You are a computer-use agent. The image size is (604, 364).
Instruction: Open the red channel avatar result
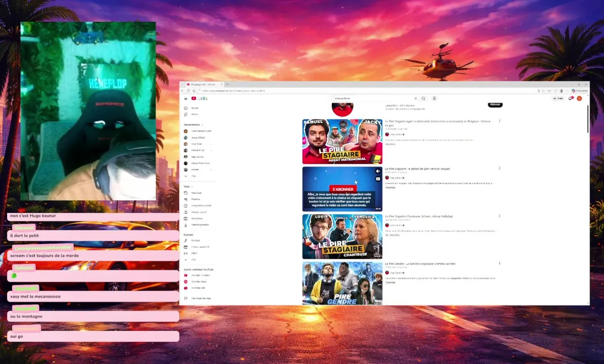[342, 109]
